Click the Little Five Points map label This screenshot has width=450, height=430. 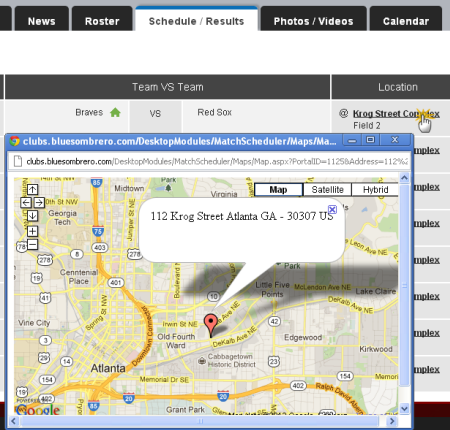tap(272, 289)
